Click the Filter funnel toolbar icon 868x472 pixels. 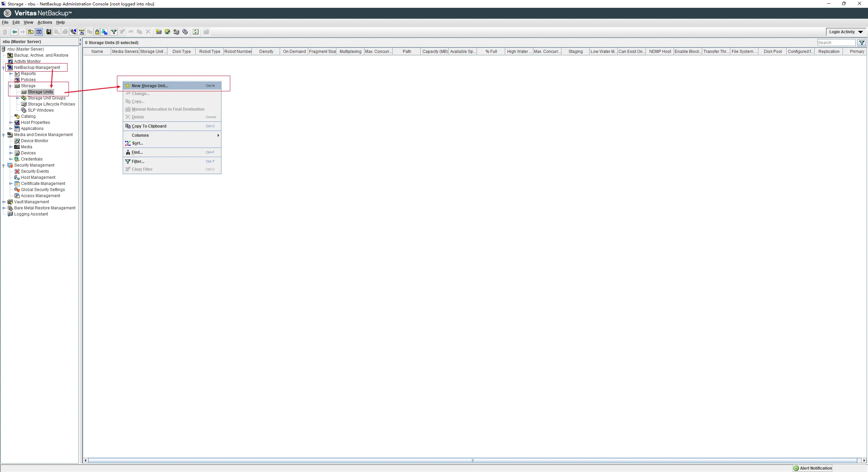(x=114, y=32)
